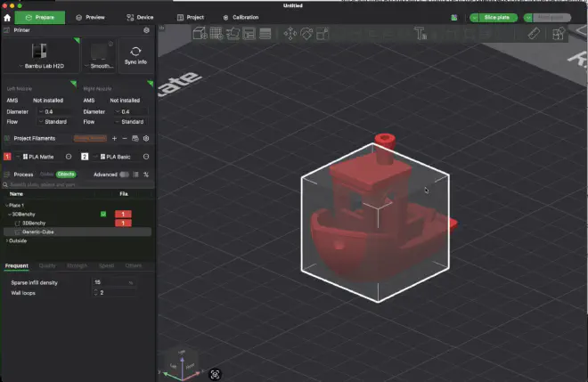Open the Frequent settings tab
The image size is (588, 382).
pos(17,265)
